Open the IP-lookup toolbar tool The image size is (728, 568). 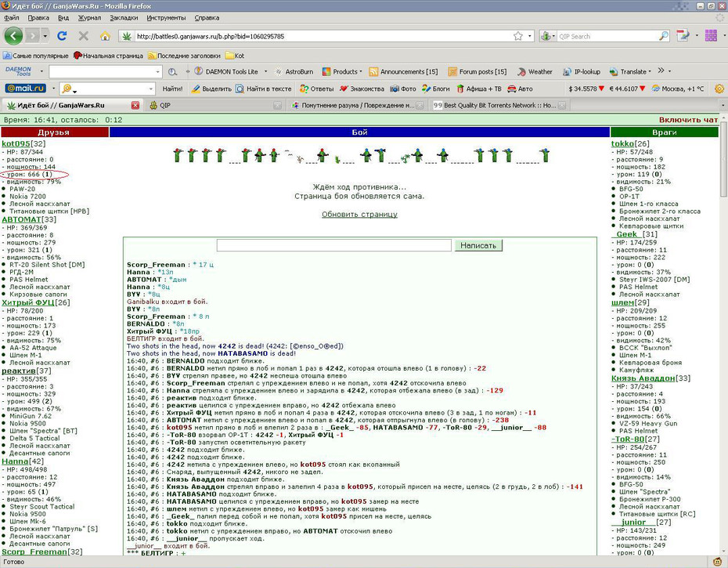point(582,71)
